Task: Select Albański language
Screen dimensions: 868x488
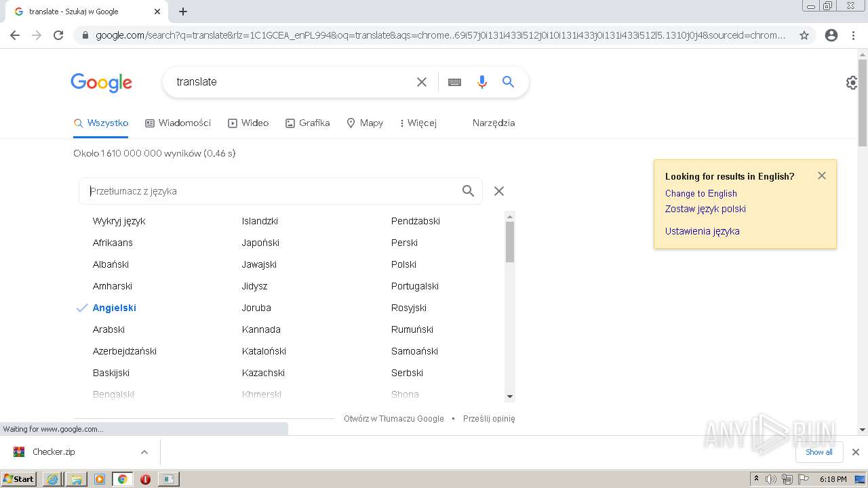Action: [111, 264]
